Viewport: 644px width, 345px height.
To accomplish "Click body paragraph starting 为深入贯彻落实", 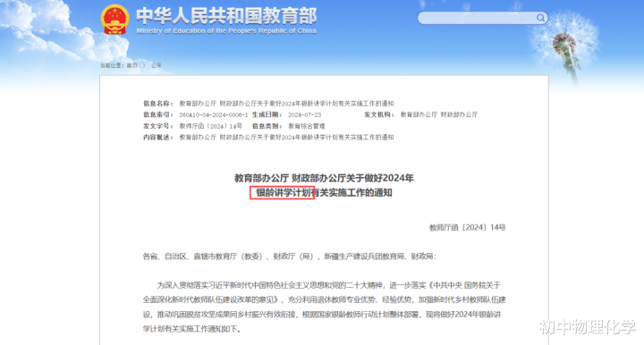I will point(324,307).
